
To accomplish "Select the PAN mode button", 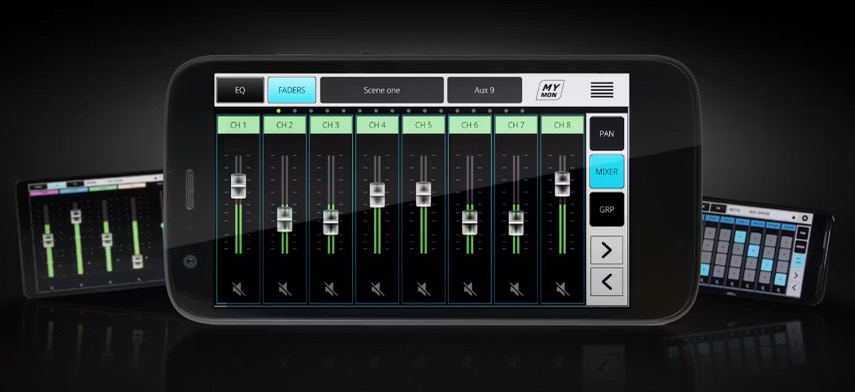I will point(606,134).
